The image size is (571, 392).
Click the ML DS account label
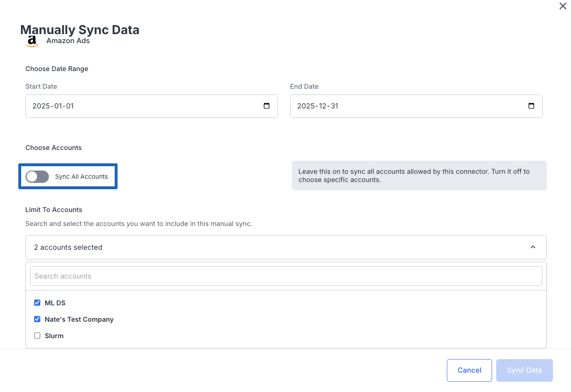55,303
